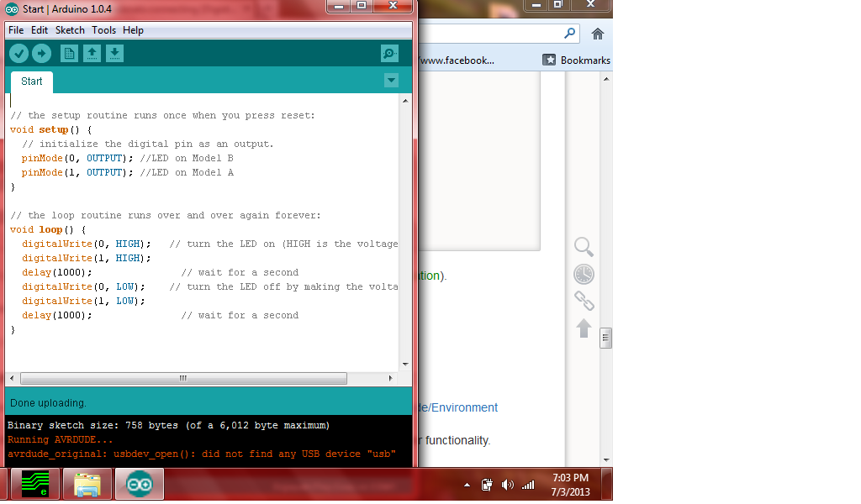The height and width of the screenshot is (504, 861).
Task: Open the Serial Monitor
Action: [x=388, y=54]
